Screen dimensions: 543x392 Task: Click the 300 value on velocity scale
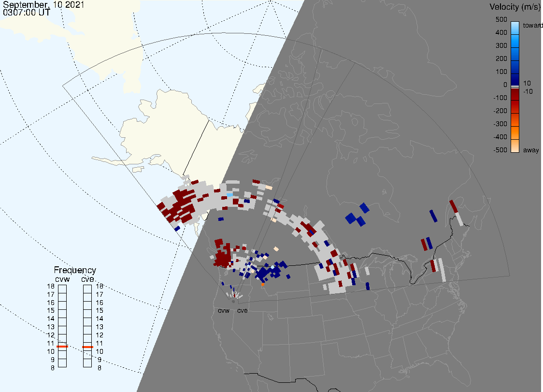501,46
